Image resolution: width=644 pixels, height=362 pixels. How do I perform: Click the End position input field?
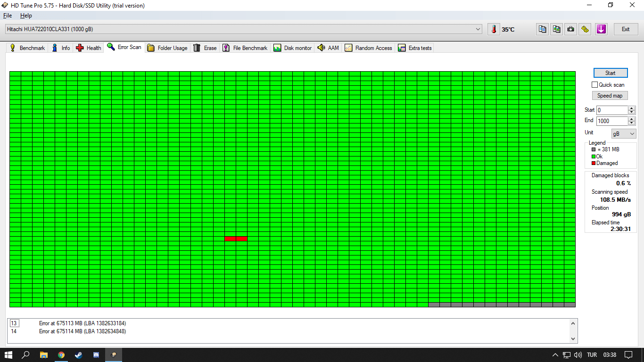tap(612, 121)
